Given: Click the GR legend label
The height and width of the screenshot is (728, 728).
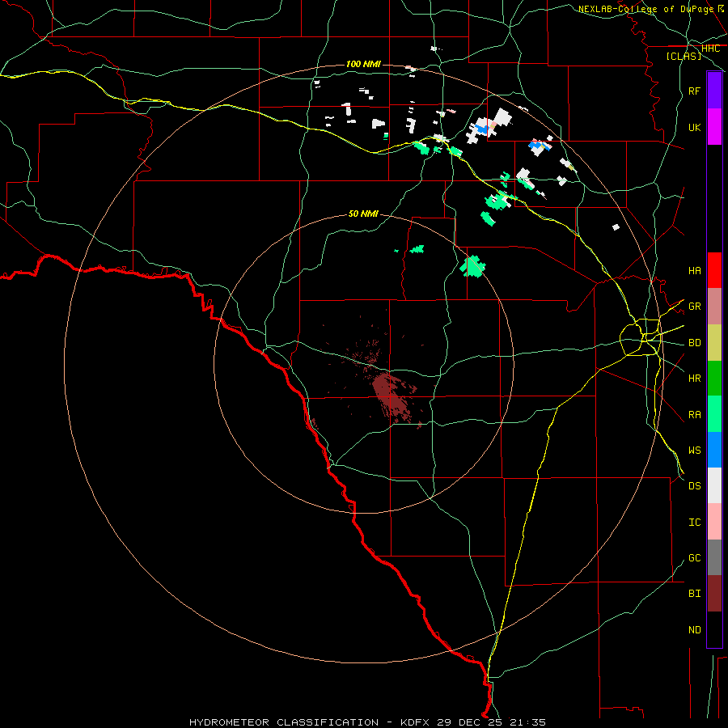Looking at the screenshot, I should [x=694, y=307].
